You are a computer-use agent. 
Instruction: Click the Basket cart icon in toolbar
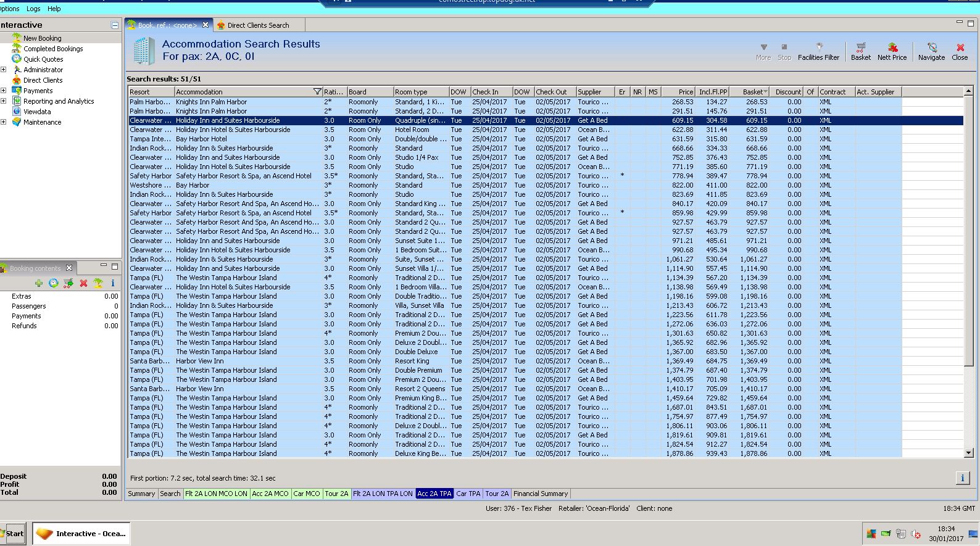[860, 51]
